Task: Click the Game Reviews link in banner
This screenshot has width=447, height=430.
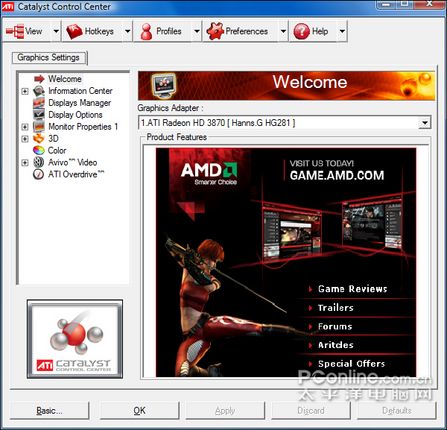Action: click(x=353, y=289)
